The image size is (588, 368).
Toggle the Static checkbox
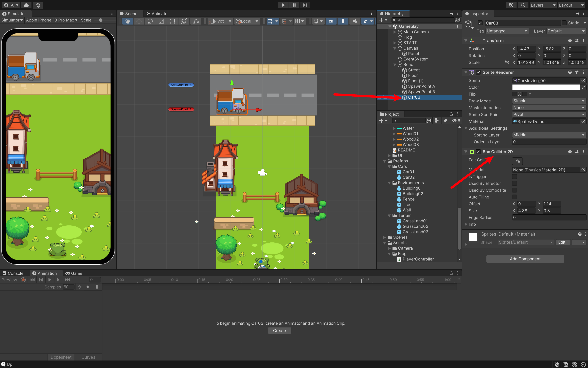point(564,23)
